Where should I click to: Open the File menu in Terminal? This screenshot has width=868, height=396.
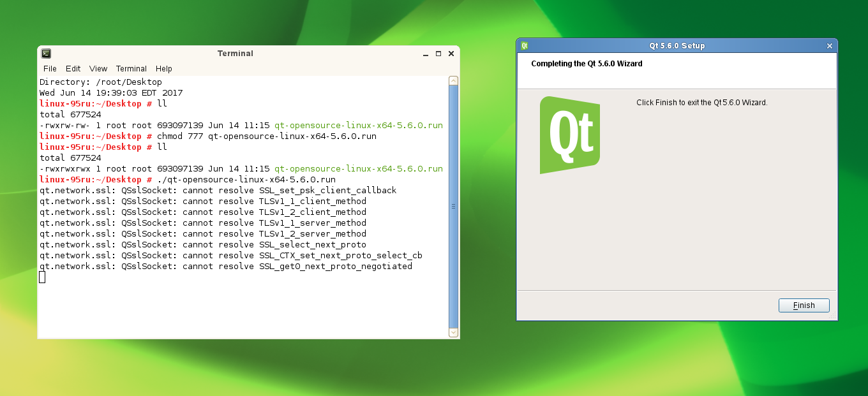[x=50, y=69]
